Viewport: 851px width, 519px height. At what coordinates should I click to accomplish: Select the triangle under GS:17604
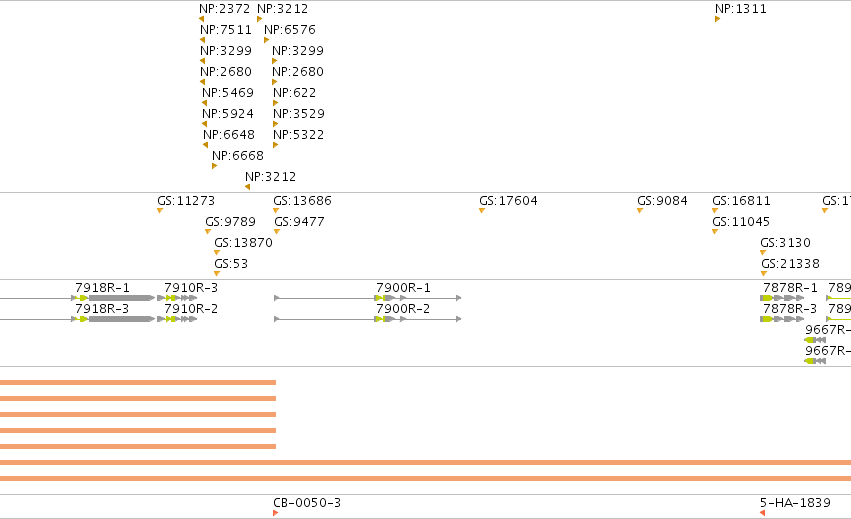pyautogui.click(x=482, y=211)
